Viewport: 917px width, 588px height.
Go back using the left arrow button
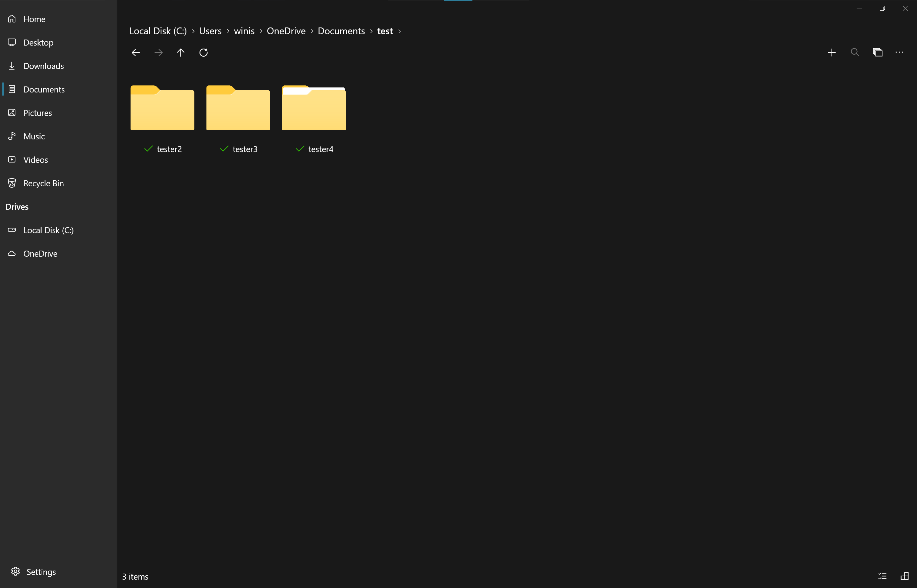pyautogui.click(x=136, y=53)
